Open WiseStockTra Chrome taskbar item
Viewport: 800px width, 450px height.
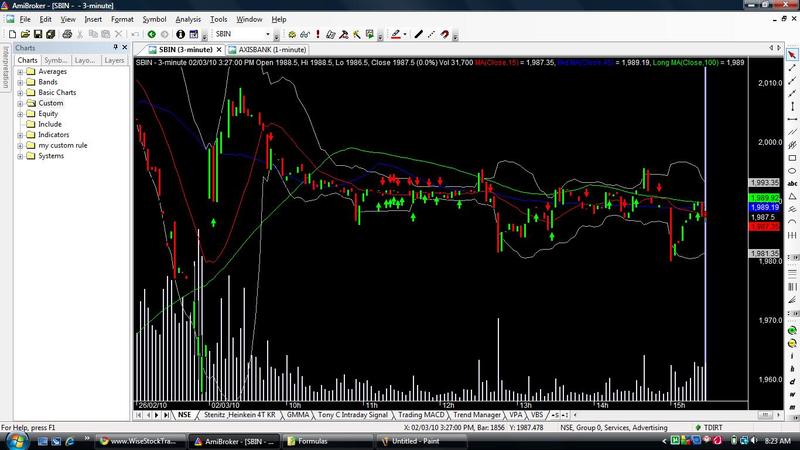pyautogui.click(x=140, y=441)
